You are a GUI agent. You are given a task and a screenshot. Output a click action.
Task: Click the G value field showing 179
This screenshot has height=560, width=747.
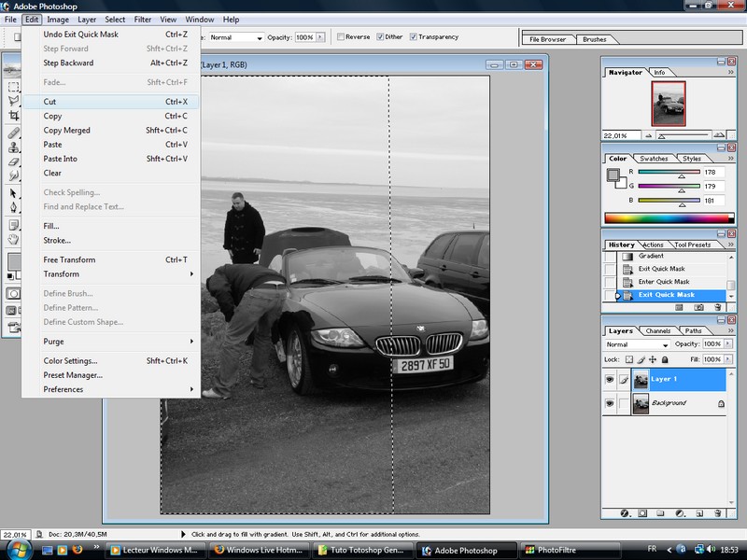713,186
